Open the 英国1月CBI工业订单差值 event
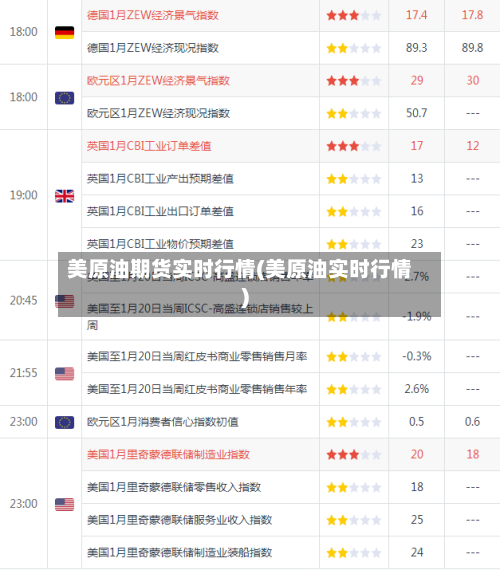 [149, 146]
